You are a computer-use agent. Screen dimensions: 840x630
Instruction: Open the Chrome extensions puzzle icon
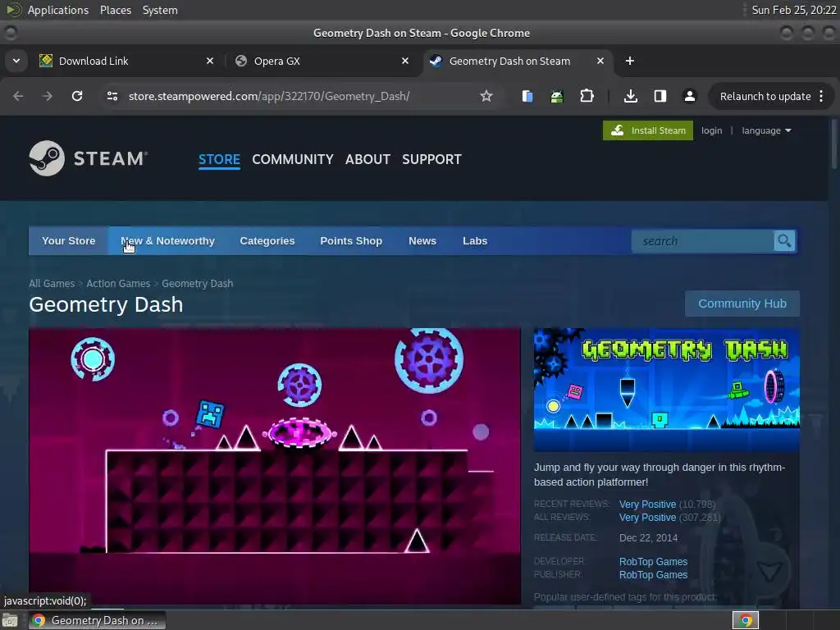(587, 96)
